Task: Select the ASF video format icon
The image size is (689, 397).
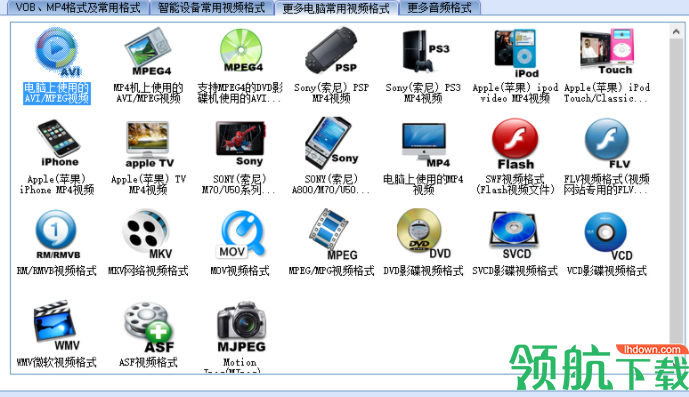Action: coord(149,328)
